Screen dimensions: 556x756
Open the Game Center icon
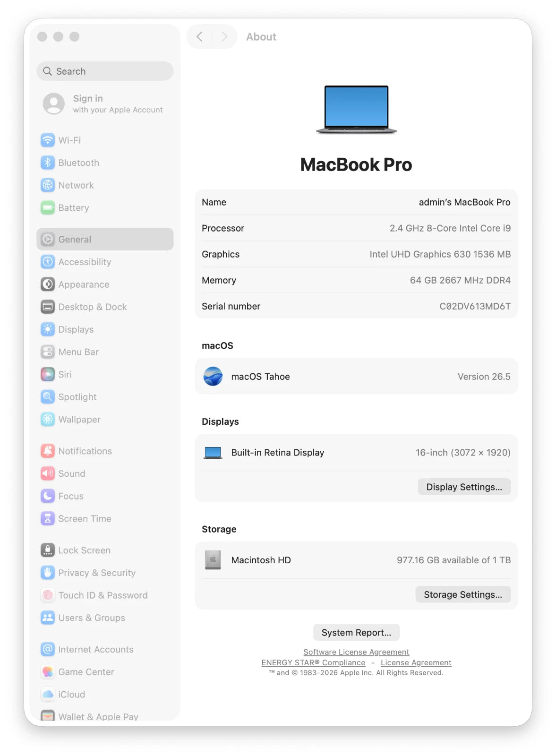coord(48,672)
